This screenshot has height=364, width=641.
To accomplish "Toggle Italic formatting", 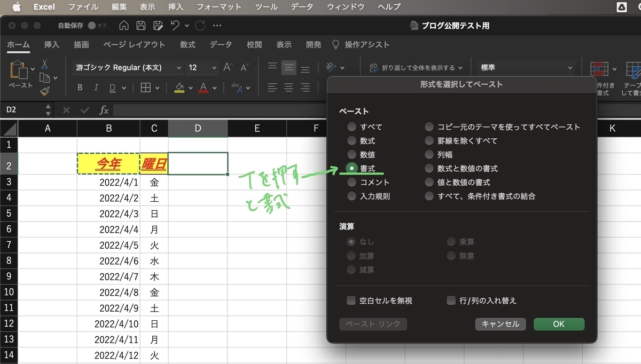I will (x=96, y=88).
